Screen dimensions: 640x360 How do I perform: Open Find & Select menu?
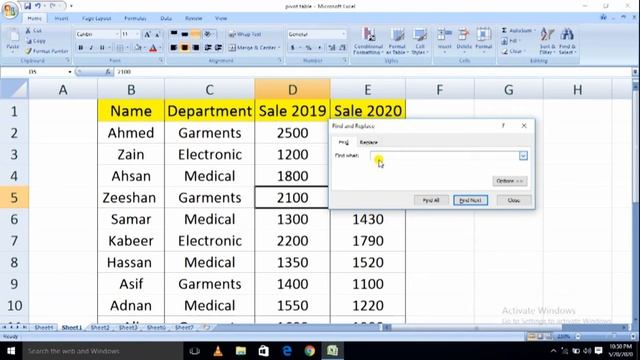567,41
